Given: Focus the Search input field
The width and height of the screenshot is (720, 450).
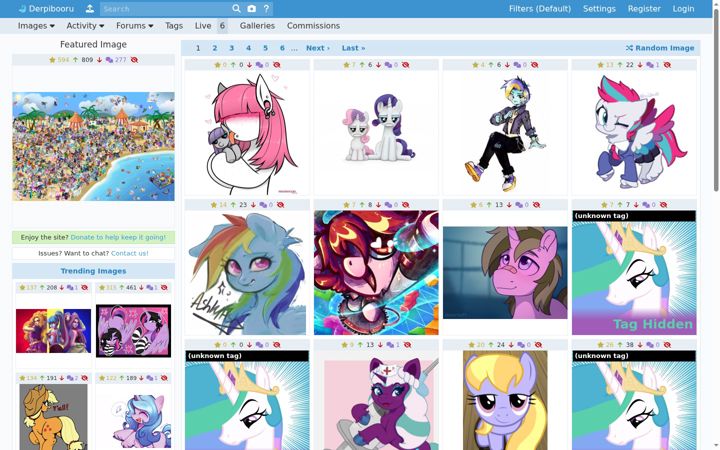Looking at the screenshot, I should tap(164, 9).
